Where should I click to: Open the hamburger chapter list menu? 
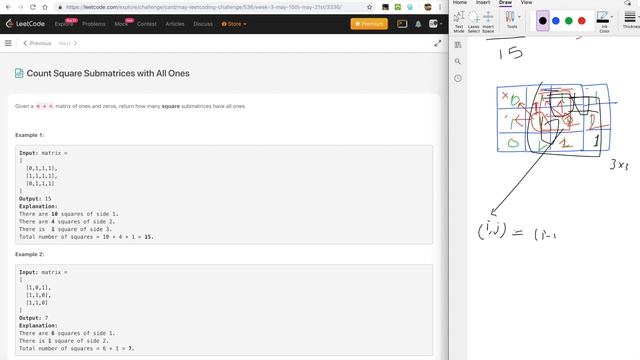(x=8, y=43)
